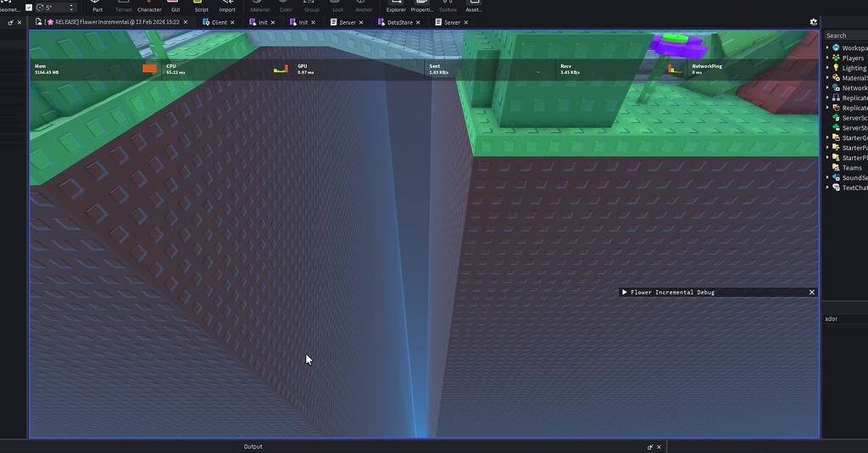Click the 5° rotation increment field

55,7
